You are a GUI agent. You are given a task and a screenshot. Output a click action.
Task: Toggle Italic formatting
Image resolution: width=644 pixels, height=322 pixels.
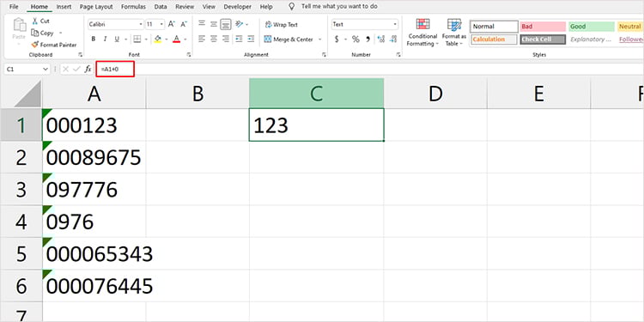click(x=105, y=39)
